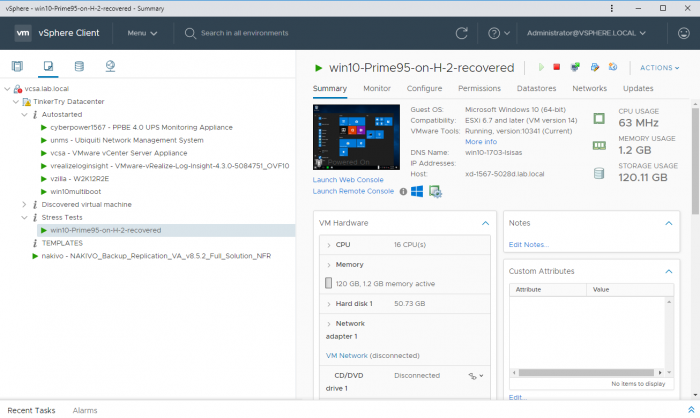Open the Networking inventory view icon
This screenshot has height=418, width=700.
coord(110,67)
